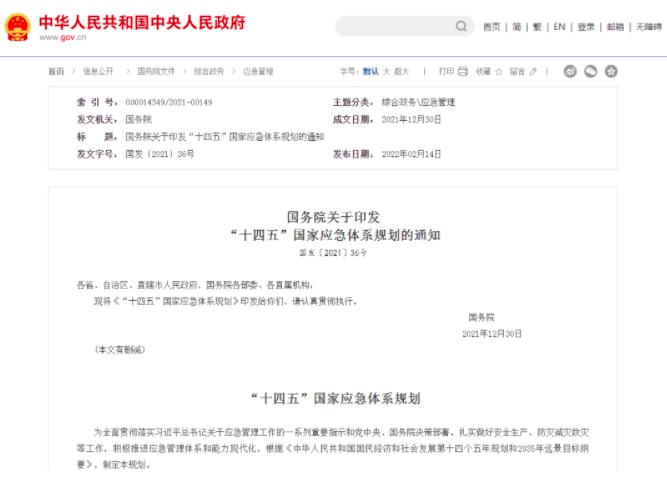Select index number 000014349/2021-00149
The height and width of the screenshot is (499, 667).
pyautogui.click(x=169, y=102)
